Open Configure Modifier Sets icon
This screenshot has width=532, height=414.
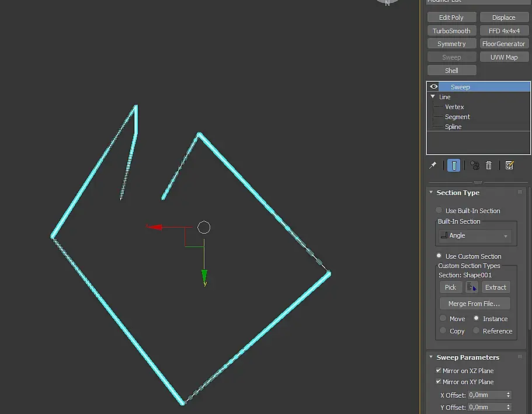pyautogui.click(x=509, y=165)
